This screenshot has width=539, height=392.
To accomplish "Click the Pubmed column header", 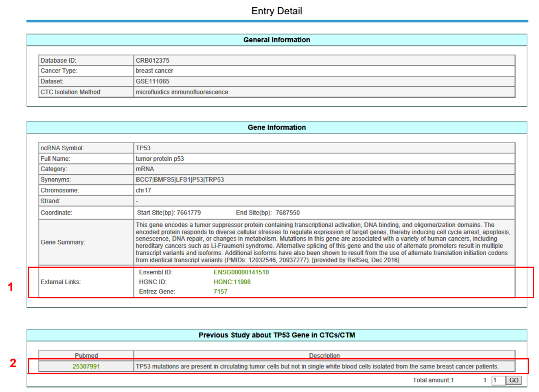I will click(86, 355).
